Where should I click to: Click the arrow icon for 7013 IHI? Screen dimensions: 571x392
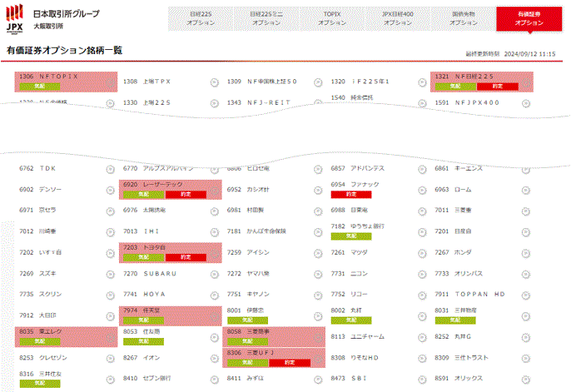[x=215, y=232]
